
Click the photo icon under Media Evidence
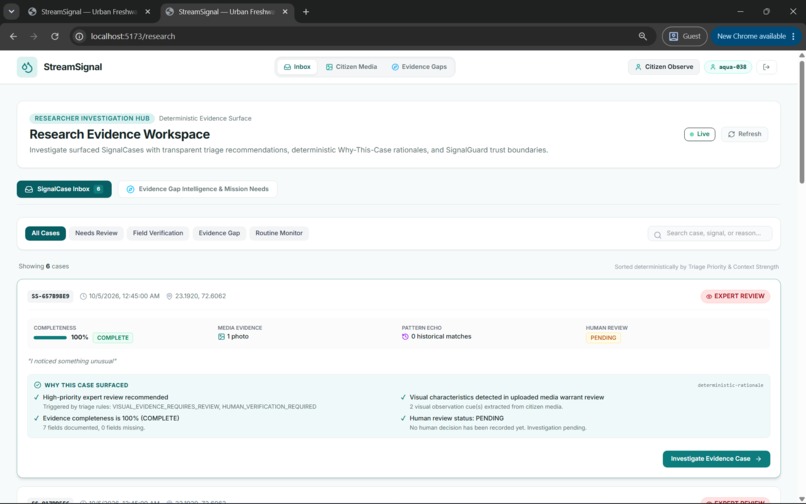(x=221, y=337)
